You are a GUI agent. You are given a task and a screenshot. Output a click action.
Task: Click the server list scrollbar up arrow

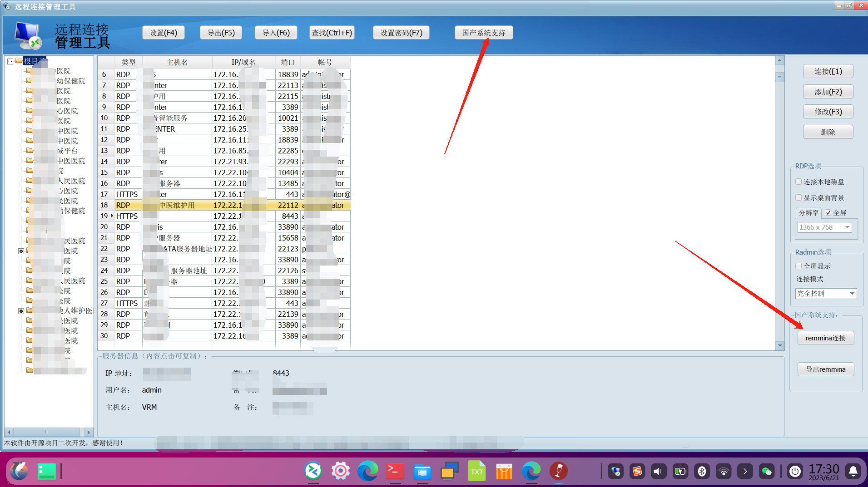(x=780, y=60)
